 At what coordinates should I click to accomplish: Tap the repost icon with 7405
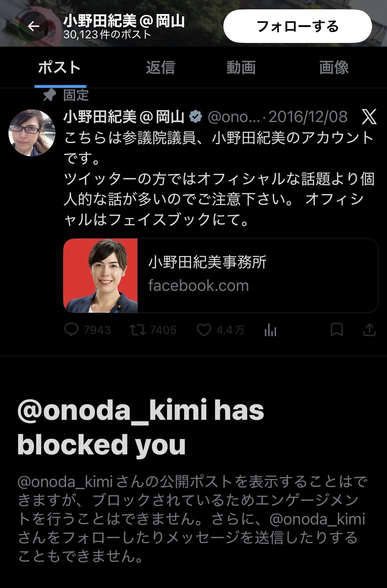[138, 330]
